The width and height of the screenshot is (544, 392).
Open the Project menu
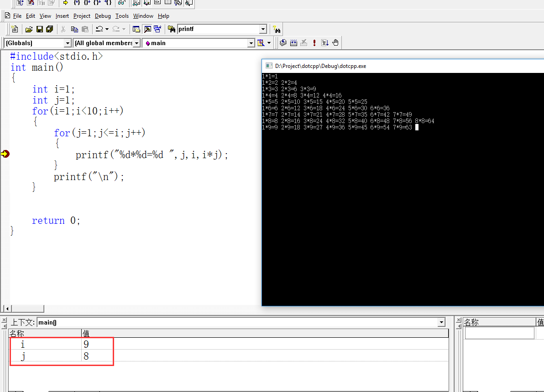[82, 16]
